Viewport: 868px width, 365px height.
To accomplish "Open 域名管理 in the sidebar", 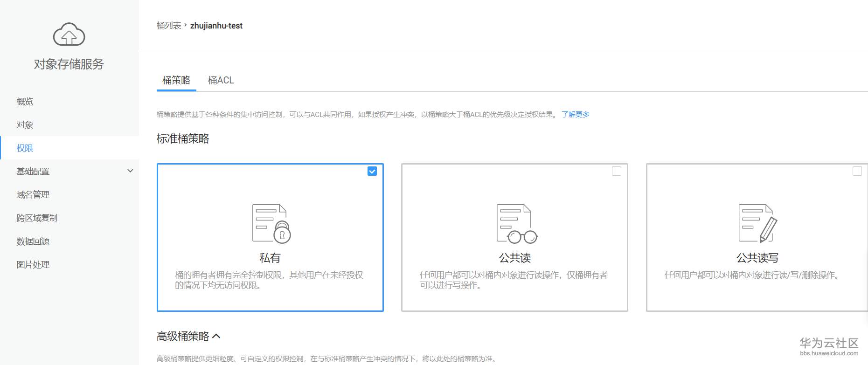I will pos(33,195).
